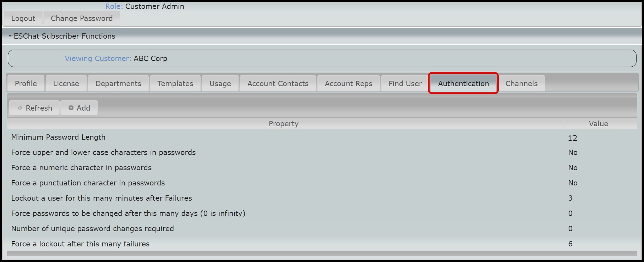This screenshot has height=262, width=644.
Task: Switch to the Profile tab
Action: click(25, 83)
